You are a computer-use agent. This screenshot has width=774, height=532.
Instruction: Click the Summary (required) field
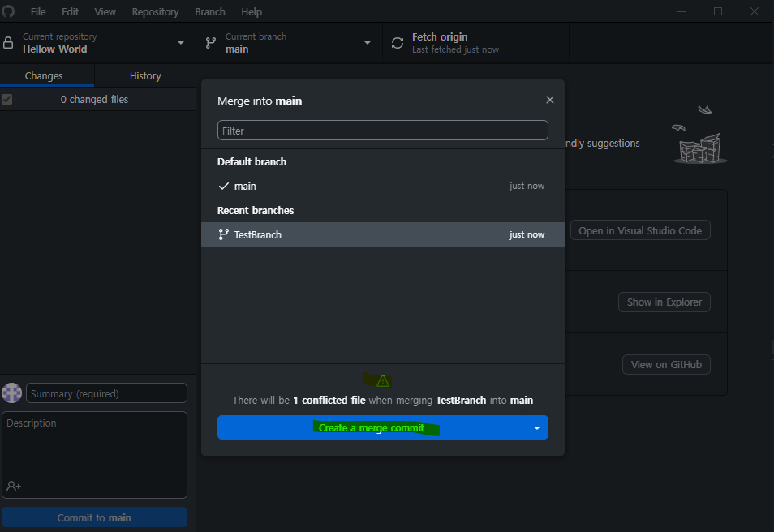pyautogui.click(x=106, y=393)
